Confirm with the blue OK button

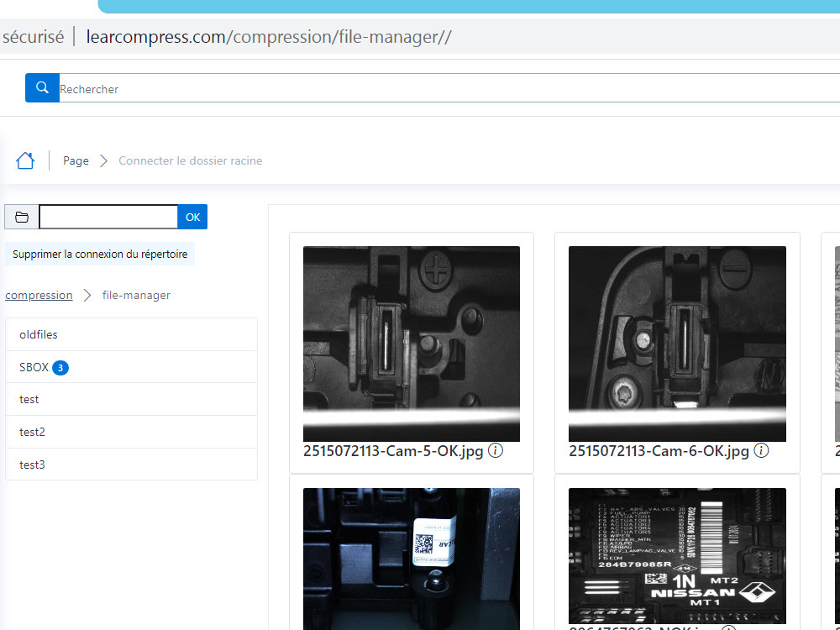192,217
